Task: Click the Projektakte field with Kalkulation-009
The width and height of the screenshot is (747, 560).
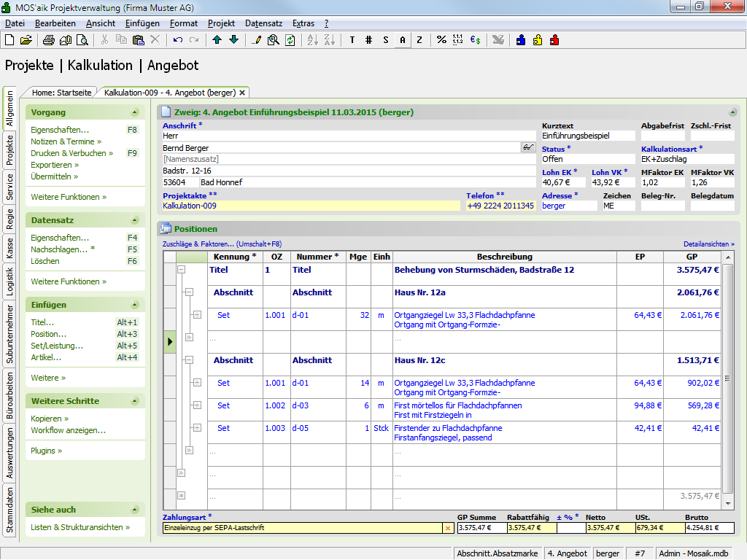Action: click(311, 206)
